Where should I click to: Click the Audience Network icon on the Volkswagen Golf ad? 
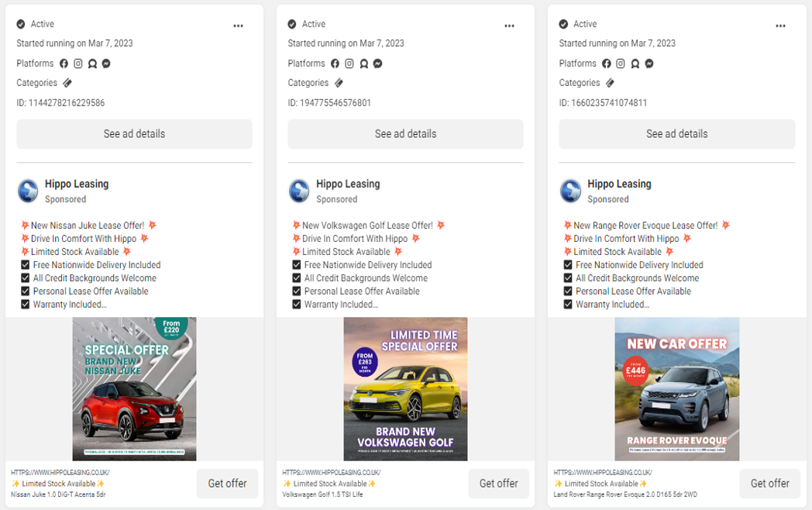click(x=363, y=64)
